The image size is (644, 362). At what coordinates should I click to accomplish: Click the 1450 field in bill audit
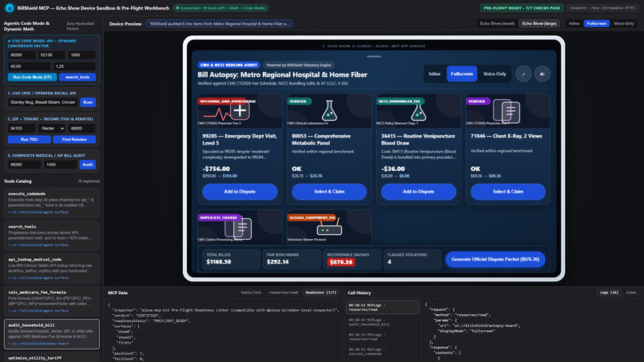pyautogui.click(x=61, y=165)
